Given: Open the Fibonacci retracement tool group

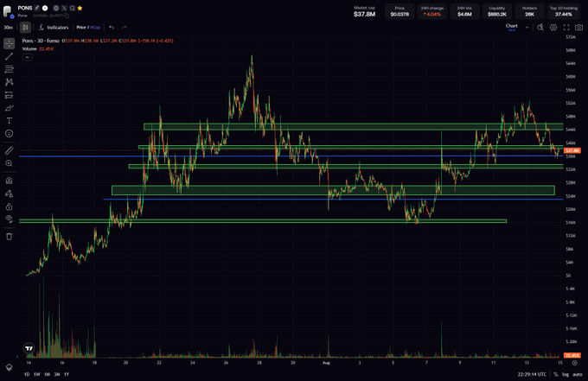Looking at the screenshot, I should [10, 69].
